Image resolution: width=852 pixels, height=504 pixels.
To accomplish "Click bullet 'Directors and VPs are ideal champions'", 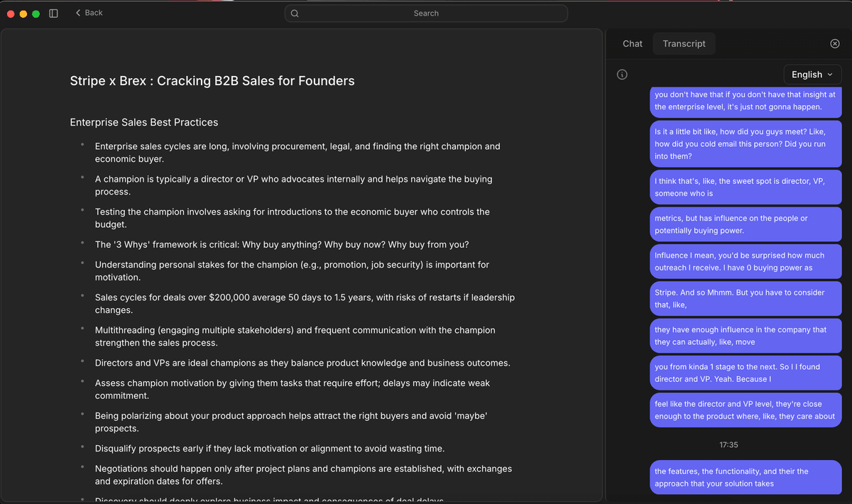I will point(302,363).
